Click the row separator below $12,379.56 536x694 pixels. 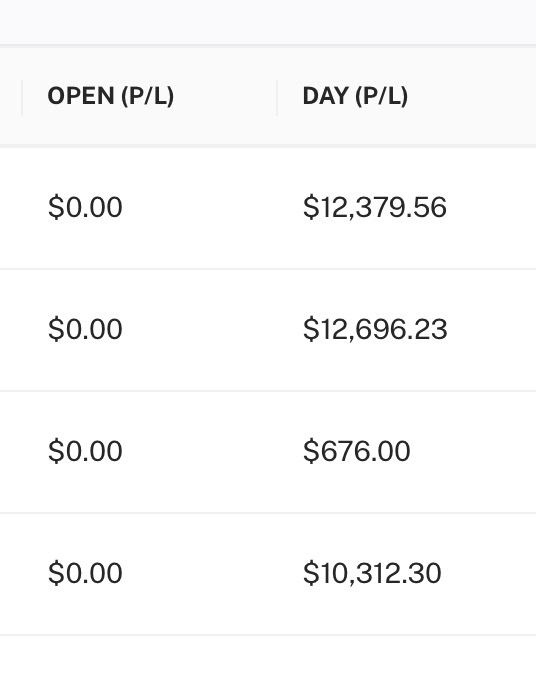268,269
